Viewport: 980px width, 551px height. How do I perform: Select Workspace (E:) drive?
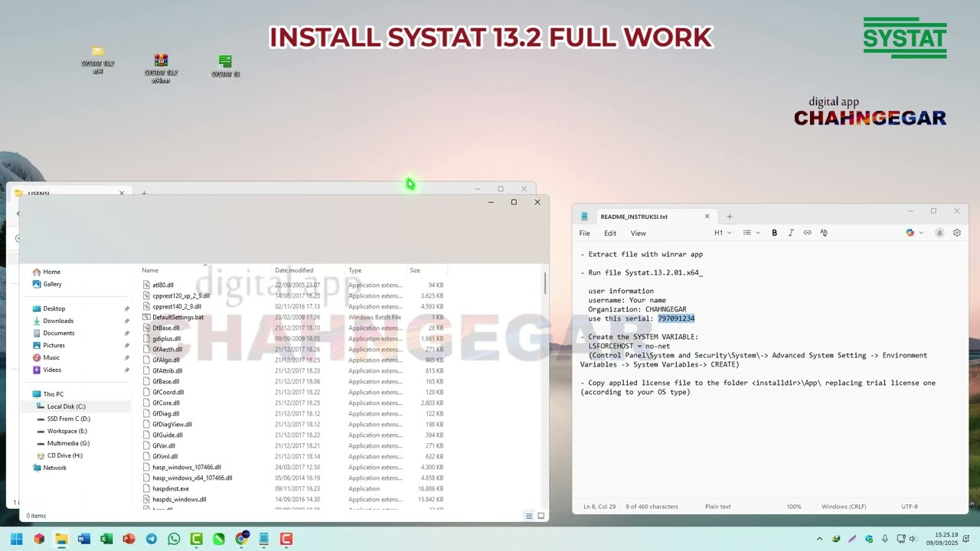67,431
